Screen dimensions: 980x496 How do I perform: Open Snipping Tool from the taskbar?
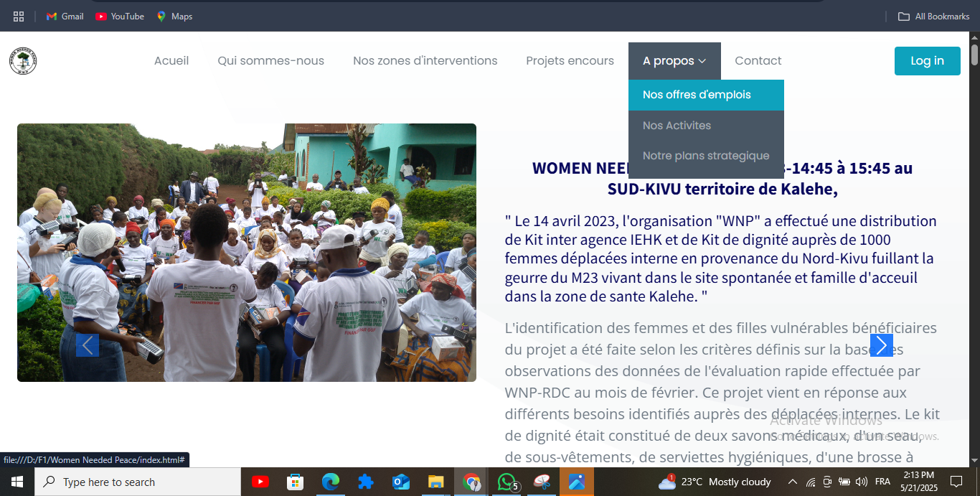[x=541, y=482]
